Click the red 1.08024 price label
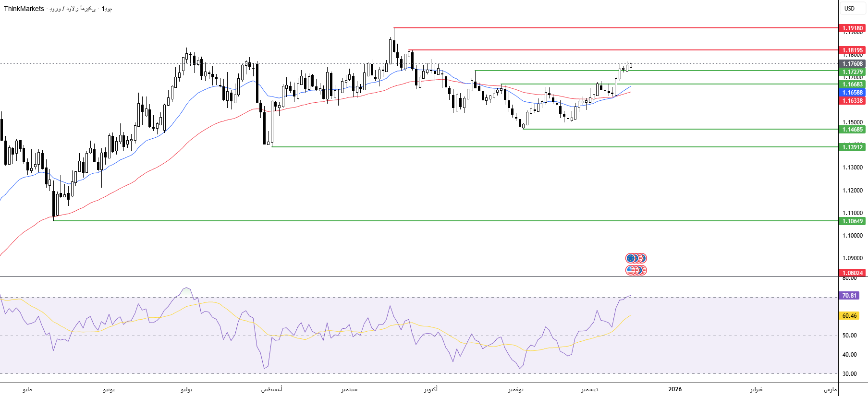This screenshot has height=396, width=868. (x=852, y=273)
